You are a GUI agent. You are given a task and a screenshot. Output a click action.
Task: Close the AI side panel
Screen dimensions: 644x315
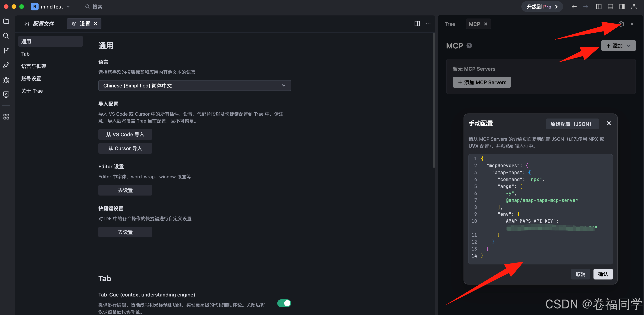[x=632, y=24]
